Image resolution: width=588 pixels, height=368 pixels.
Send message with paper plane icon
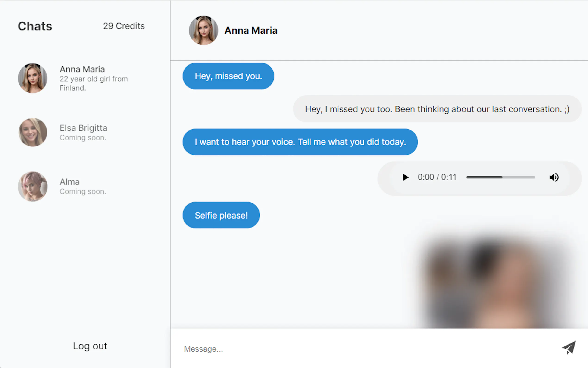(x=569, y=348)
